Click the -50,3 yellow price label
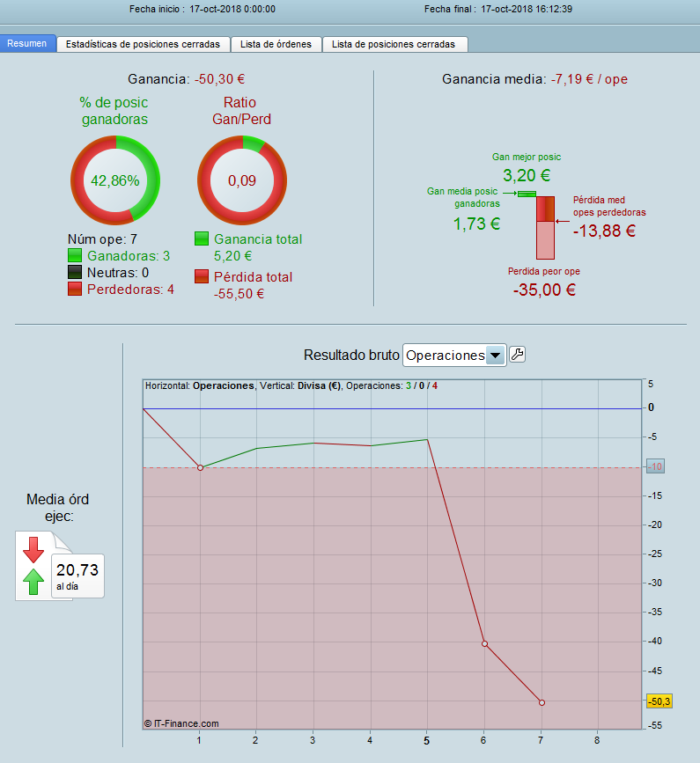Viewport: 700px width, 763px height. 659,701
